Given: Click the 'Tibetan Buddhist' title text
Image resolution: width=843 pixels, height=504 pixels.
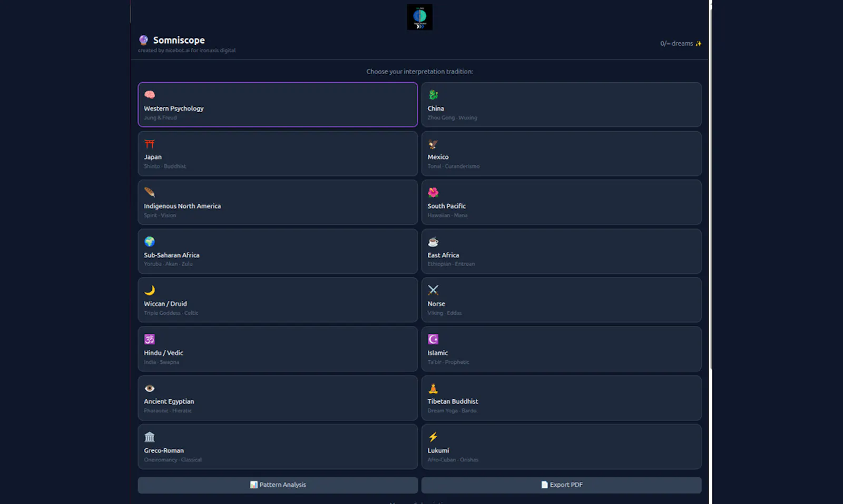Looking at the screenshot, I should [453, 401].
